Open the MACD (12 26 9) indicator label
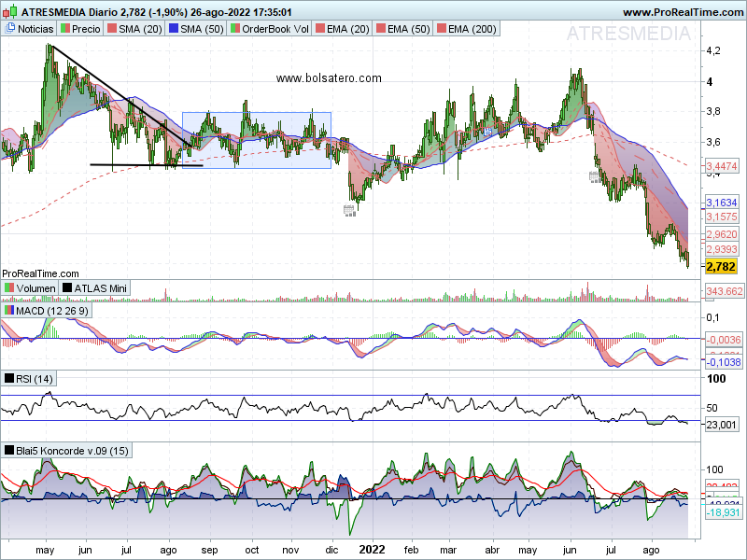747x560 pixels. (x=47, y=311)
